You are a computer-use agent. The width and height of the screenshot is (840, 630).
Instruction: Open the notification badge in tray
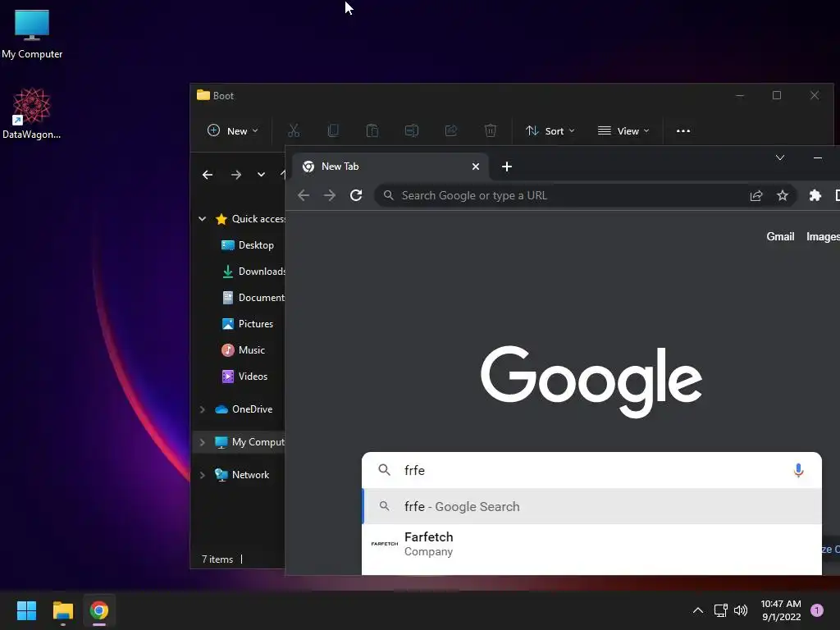[816, 610]
